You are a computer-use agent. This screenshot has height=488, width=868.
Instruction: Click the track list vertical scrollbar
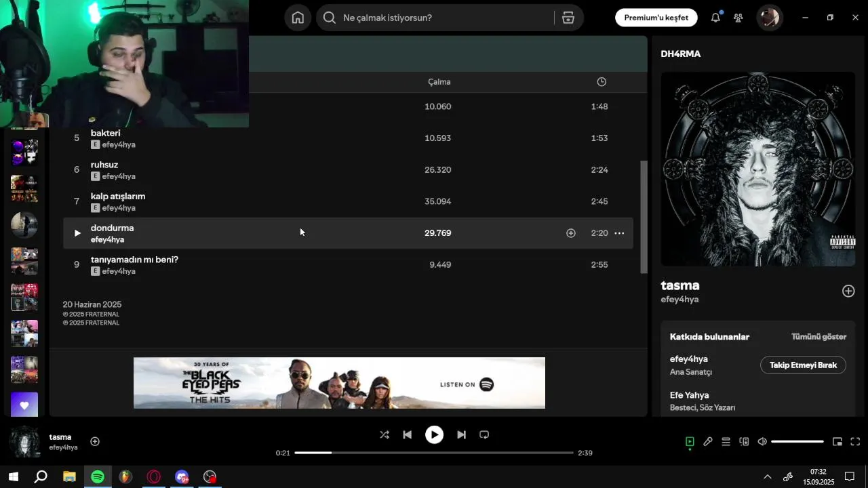point(644,217)
